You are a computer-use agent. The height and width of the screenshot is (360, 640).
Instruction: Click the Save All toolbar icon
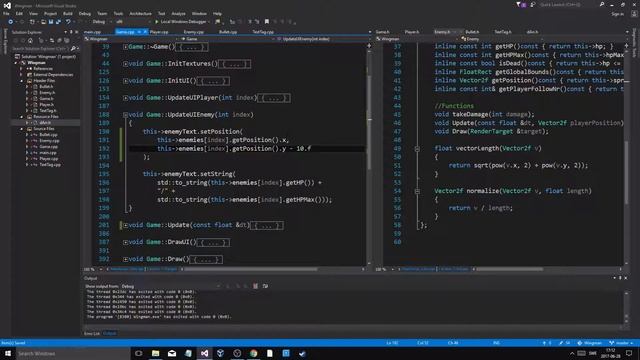[x=58, y=22]
